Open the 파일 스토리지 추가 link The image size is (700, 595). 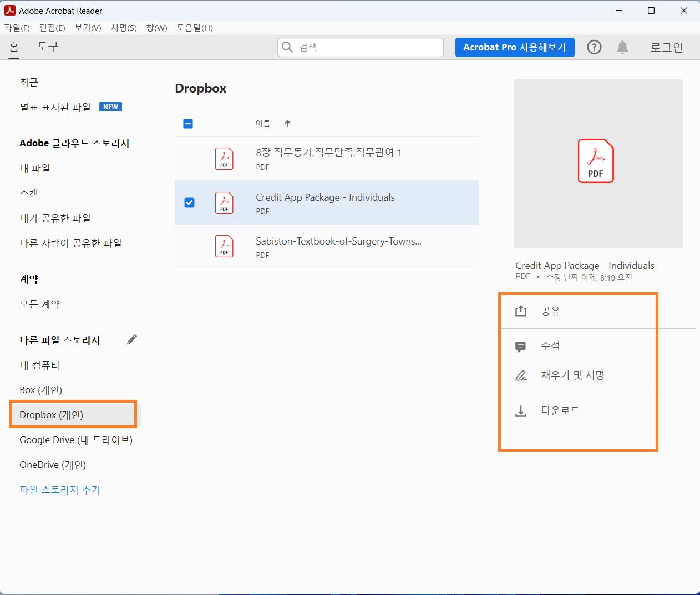(x=59, y=489)
